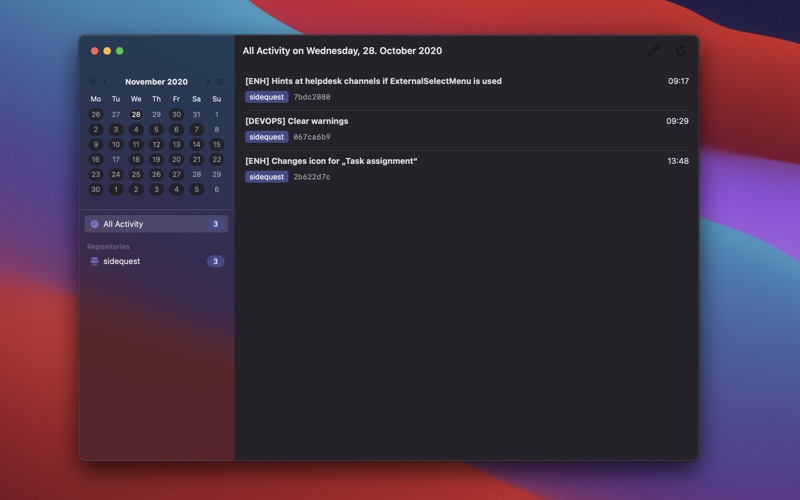Select October 26 in the first calendar row

coord(95,114)
